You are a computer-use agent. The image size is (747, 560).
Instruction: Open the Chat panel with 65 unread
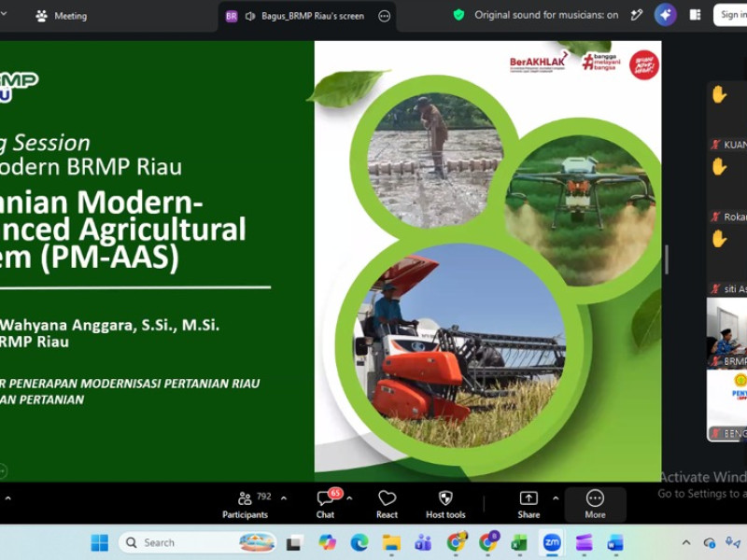(x=327, y=505)
